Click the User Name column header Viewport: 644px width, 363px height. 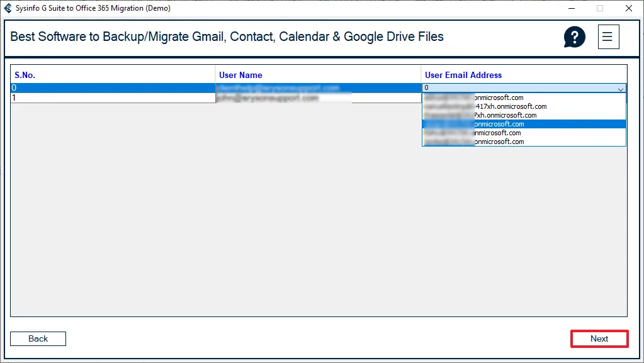[x=318, y=75]
